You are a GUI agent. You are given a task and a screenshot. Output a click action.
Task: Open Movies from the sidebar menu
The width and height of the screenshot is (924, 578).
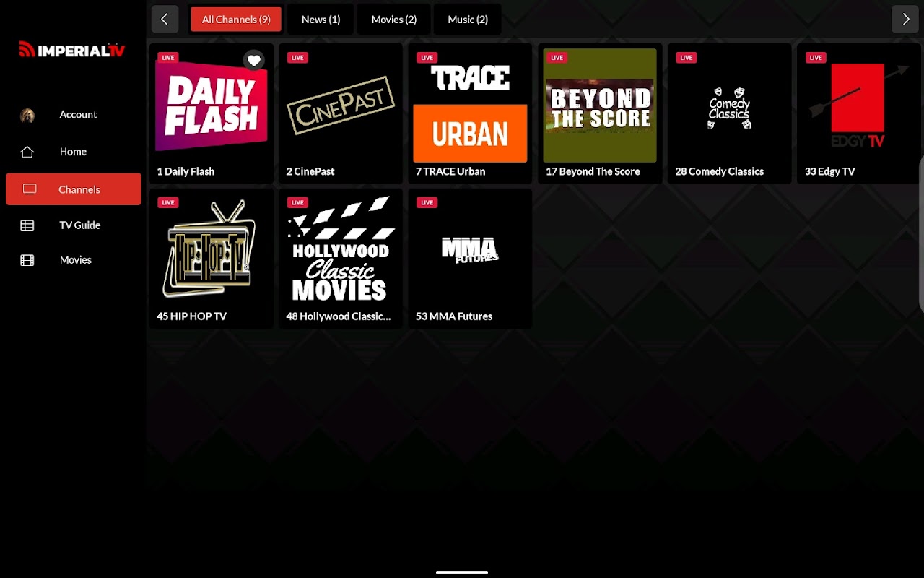74,260
